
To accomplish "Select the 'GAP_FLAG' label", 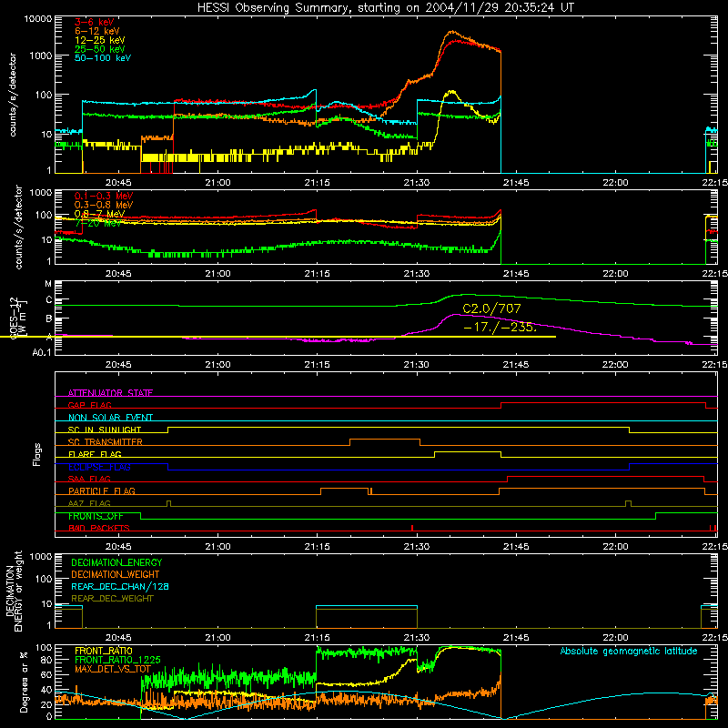I will 89,405.
